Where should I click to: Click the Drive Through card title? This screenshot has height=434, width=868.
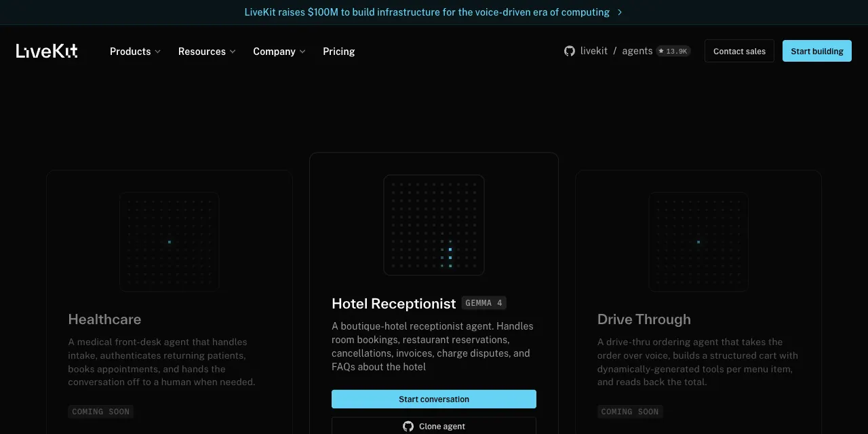point(644,319)
